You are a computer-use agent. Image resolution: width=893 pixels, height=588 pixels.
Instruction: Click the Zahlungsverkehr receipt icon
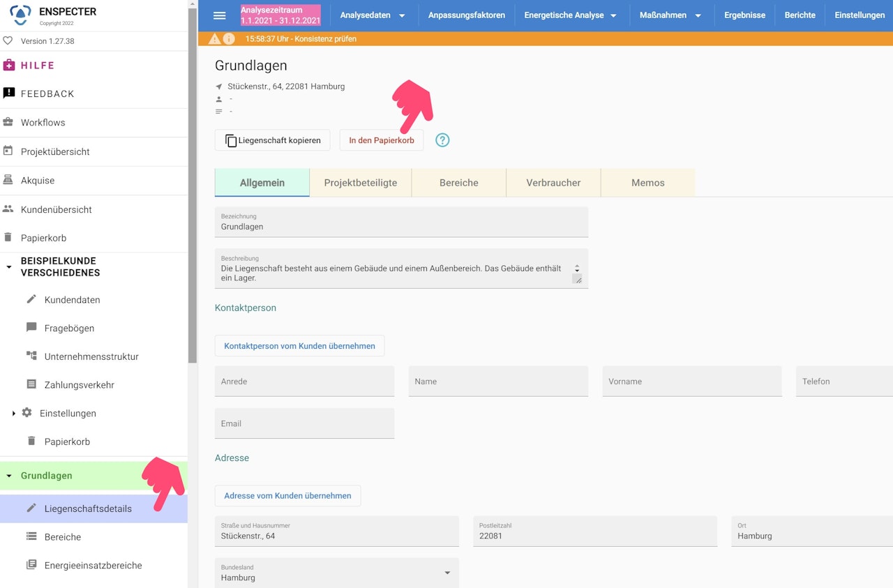point(31,384)
